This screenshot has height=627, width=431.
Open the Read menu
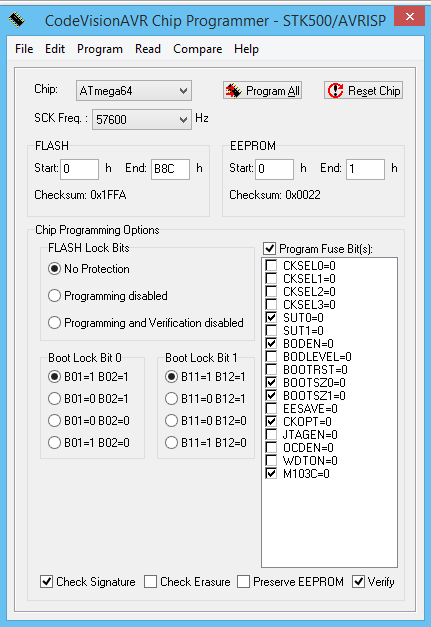point(148,49)
